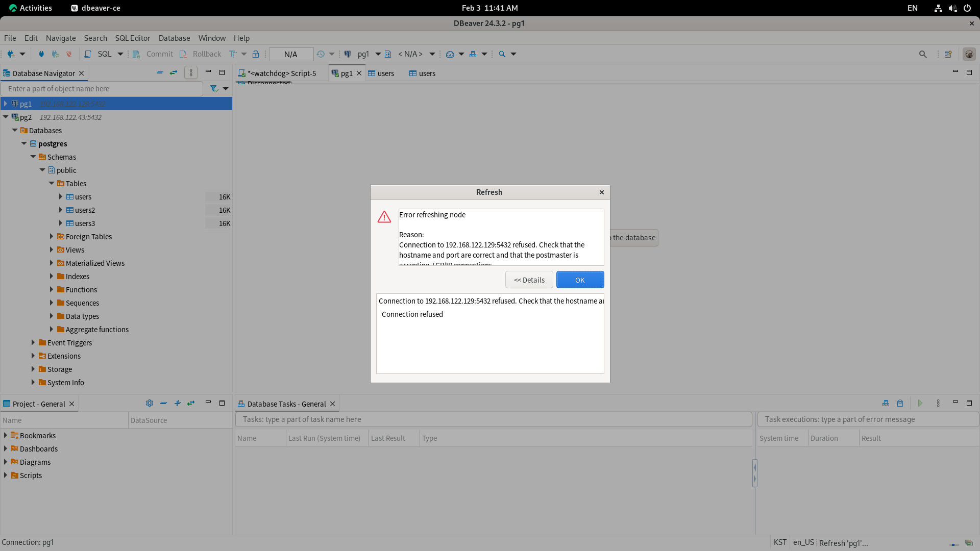The image size is (980, 551).
Task: Click the Connect plug icon in toolbar
Action: 41,54
